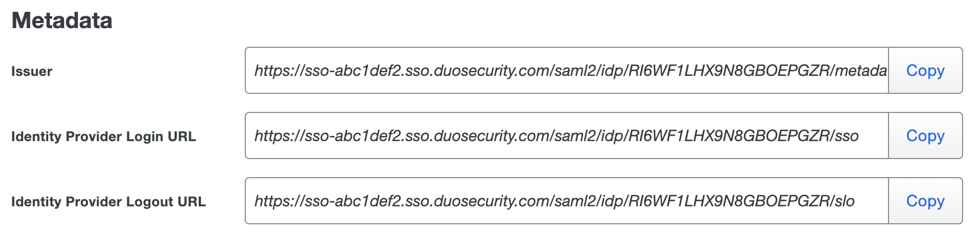Click the Identity Provider Logout URL label
The height and width of the screenshot is (244, 980).
108,202
